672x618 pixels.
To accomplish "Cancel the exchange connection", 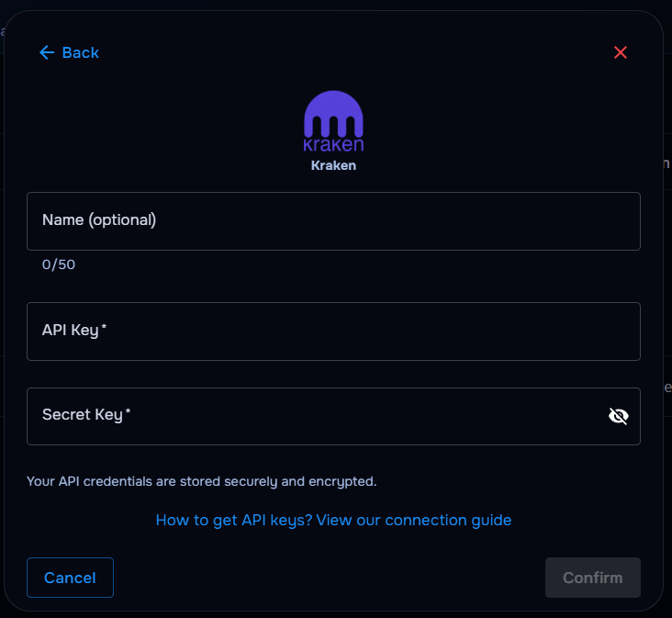I will pyautogui.click(x=70, y=578).
